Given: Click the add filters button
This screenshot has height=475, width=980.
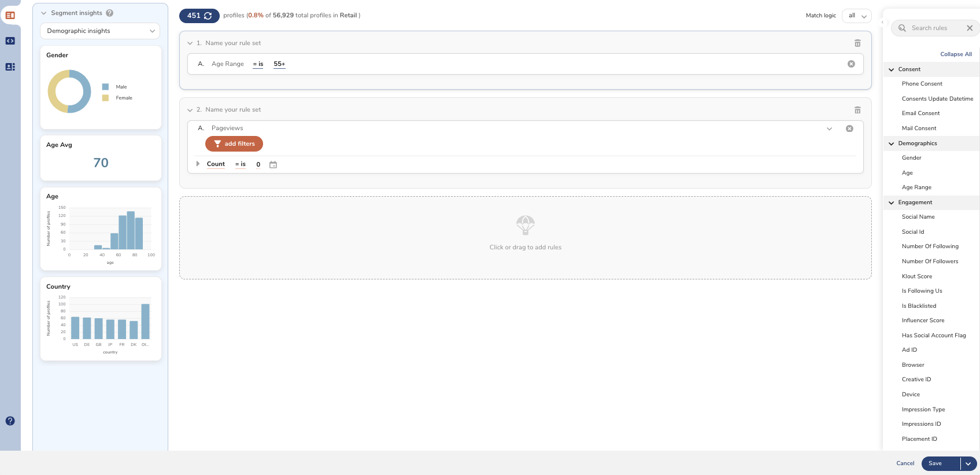Looking at the screenshot, I should 234,143.
